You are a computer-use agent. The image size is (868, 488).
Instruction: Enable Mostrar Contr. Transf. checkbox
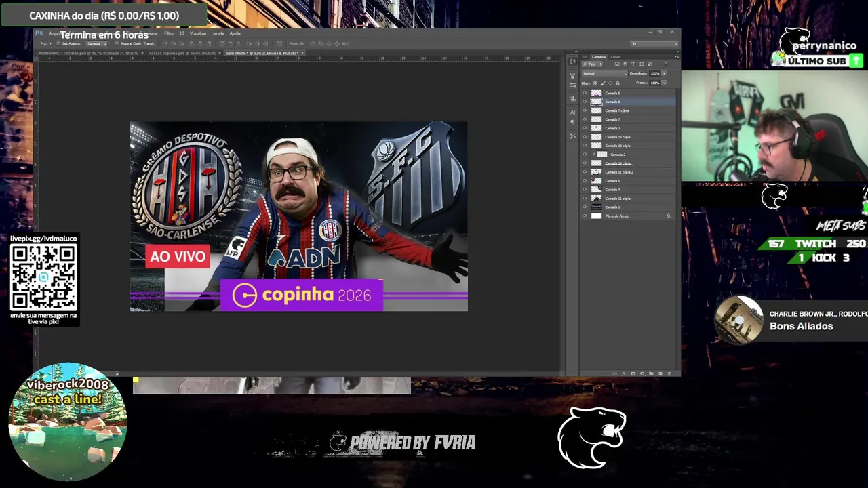(x=117, y=43)
